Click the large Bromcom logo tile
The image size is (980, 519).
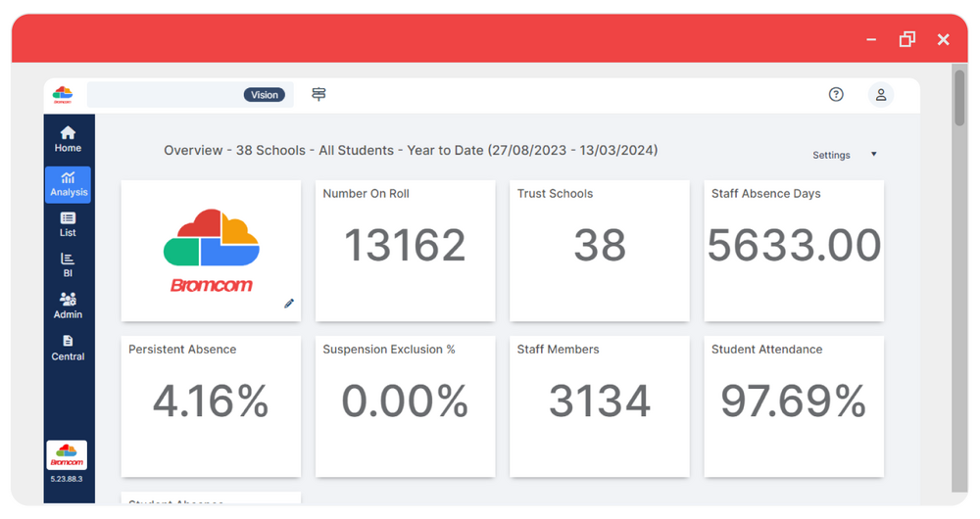pyautogui.click(x=211, y=251)
